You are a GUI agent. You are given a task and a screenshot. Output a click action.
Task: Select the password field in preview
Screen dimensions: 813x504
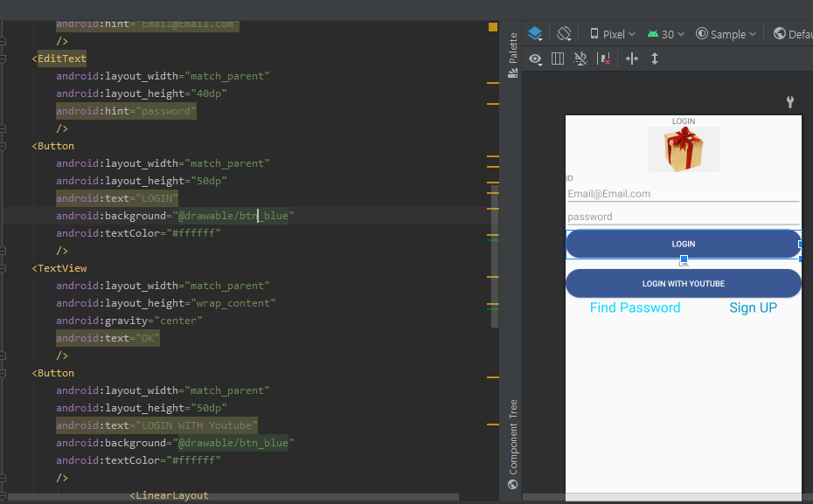click(684, 217)
